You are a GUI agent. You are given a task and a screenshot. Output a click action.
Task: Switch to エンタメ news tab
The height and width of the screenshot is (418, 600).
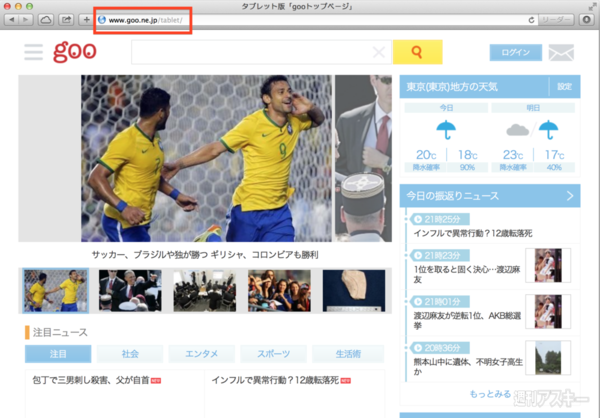pos(202,354)
